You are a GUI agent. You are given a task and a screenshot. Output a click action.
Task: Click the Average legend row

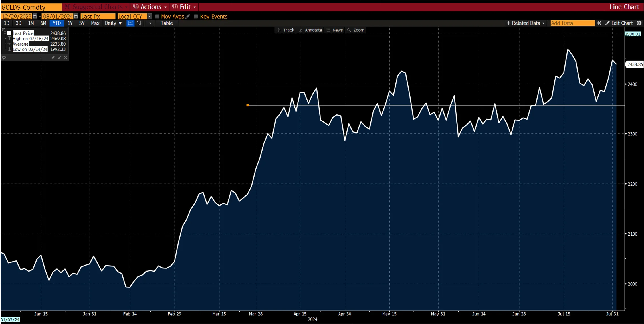(39, 44)
